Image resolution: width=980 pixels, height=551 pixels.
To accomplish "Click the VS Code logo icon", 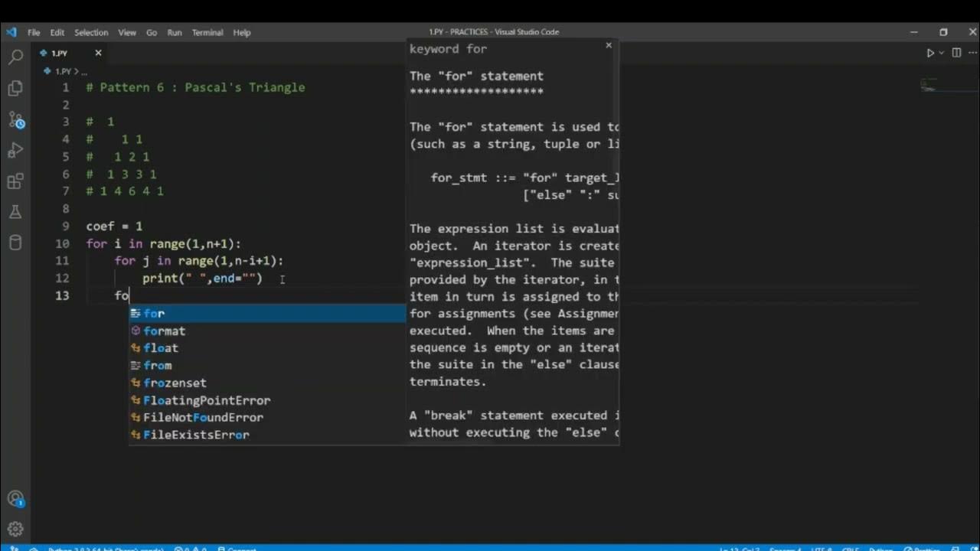I will [11, 32].
